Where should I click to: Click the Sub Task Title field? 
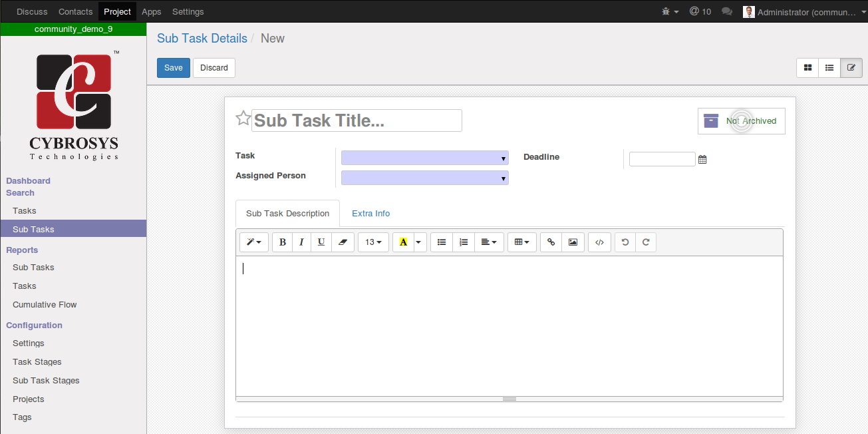pyautogui.click(x=357, y=120)
